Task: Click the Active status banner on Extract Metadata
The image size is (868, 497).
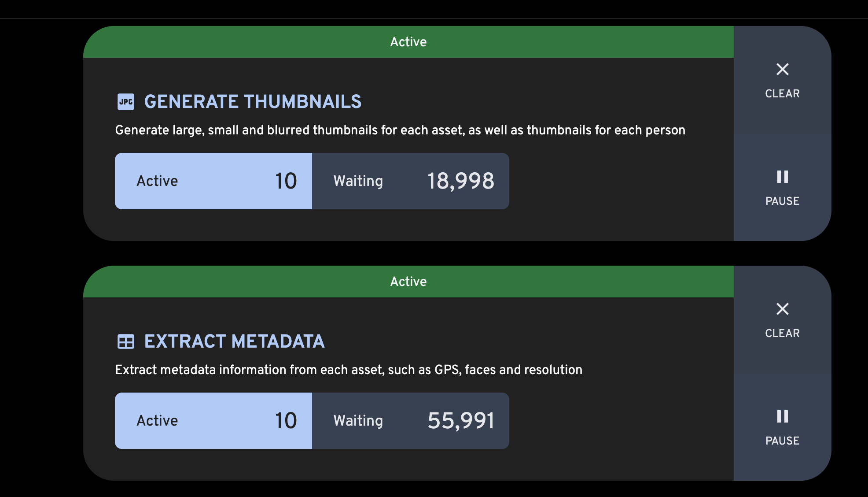Action: [x=408, y=281]
